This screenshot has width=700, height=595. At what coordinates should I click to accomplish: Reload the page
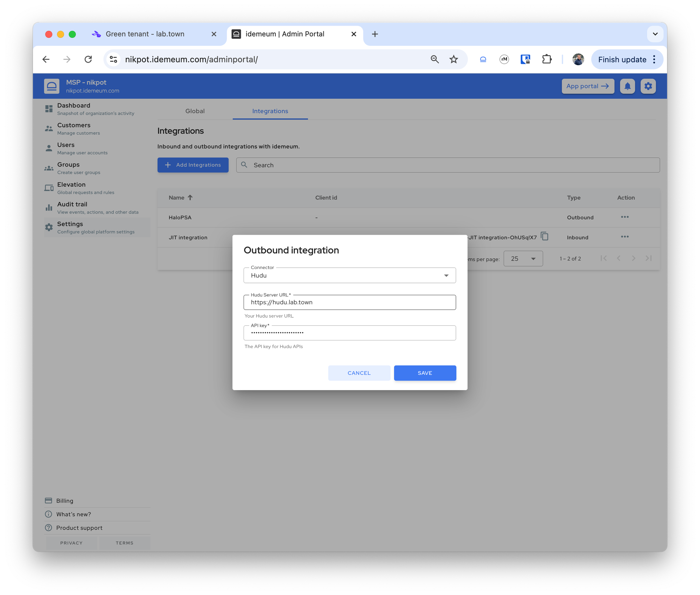coord(88,60)
